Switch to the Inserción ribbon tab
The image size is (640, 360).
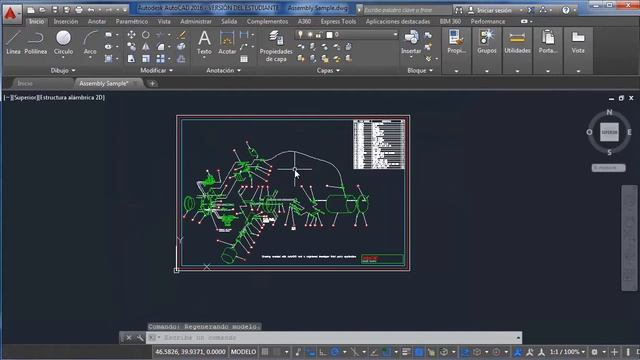(x=66, y=21)
